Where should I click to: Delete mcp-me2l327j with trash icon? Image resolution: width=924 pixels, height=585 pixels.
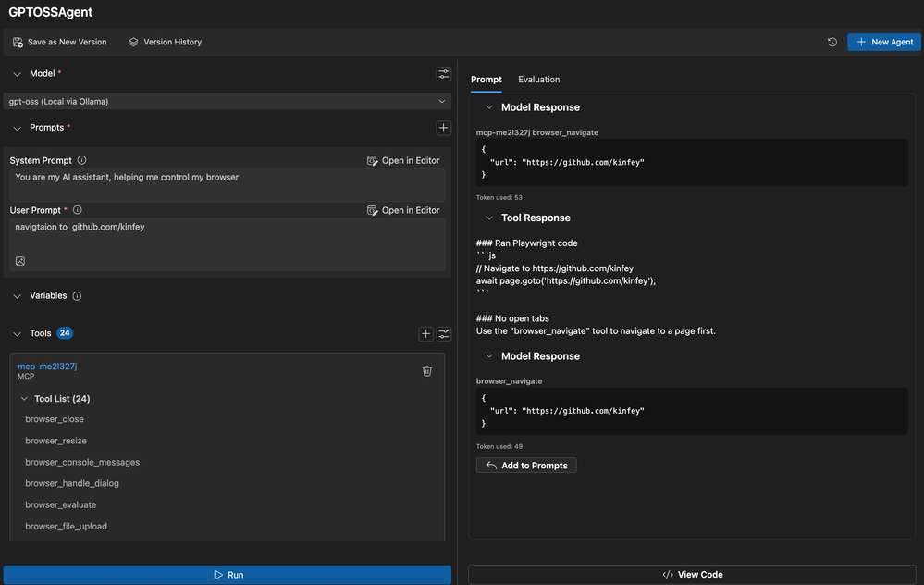click(x=427, y=371)
